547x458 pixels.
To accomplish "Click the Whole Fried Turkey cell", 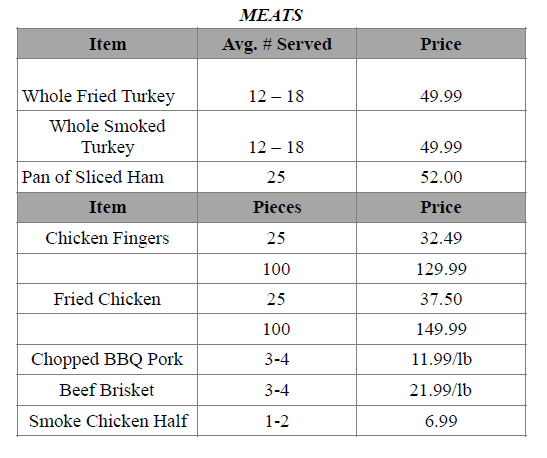I will tap(107, 85).
